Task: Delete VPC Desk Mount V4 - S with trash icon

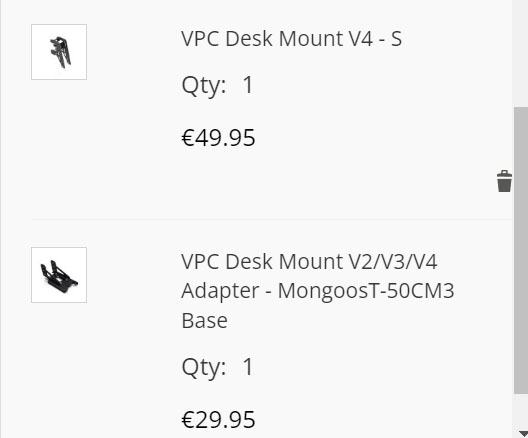Action: [x=504, y=181]
